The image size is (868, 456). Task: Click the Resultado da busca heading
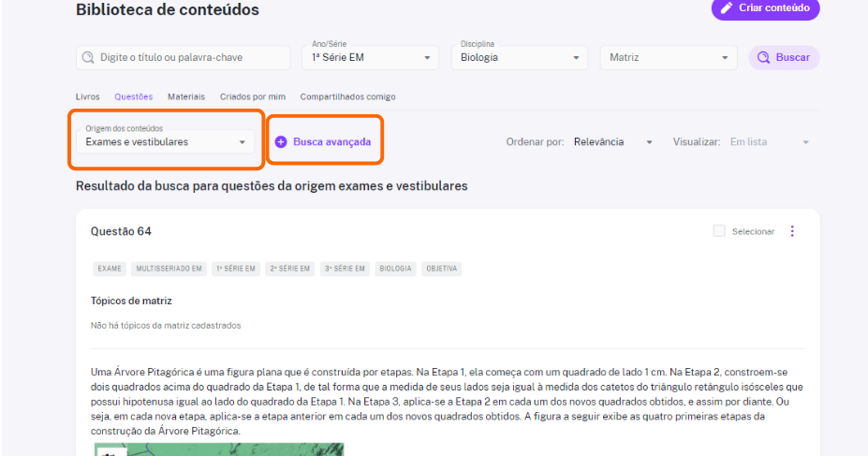272,186
